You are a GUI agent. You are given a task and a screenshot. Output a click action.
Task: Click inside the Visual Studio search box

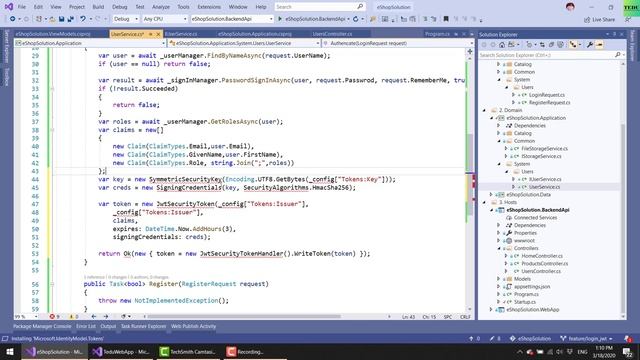(x=319, y=7)
